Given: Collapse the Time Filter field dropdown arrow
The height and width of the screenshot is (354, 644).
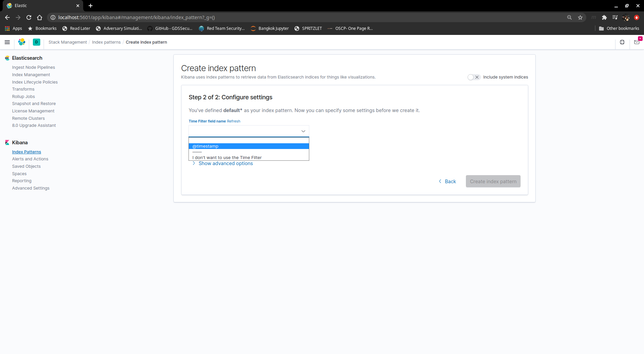Looking at the screenshot, I should 303,131.
